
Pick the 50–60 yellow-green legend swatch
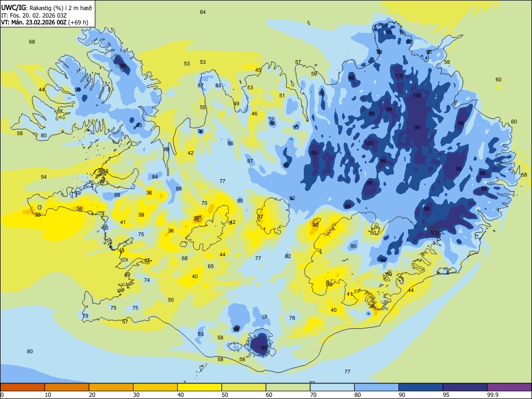244,387
